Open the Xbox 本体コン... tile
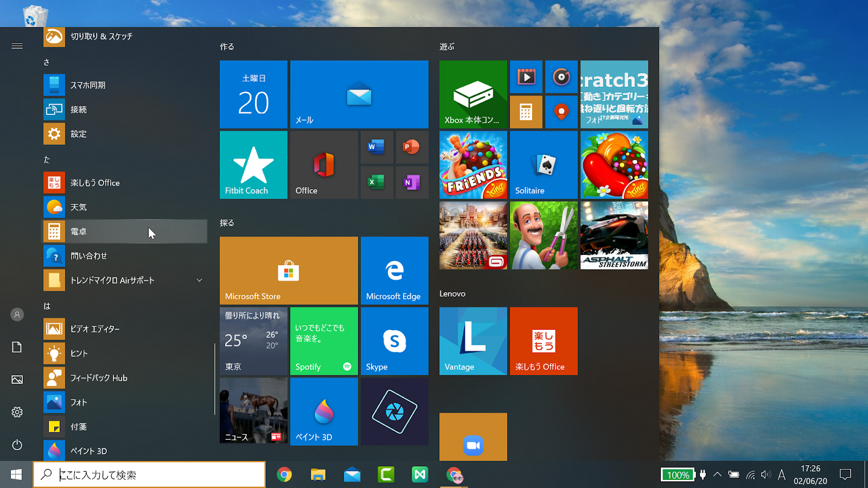This screenshot has width=868, height=488. (x=473, y=94)
